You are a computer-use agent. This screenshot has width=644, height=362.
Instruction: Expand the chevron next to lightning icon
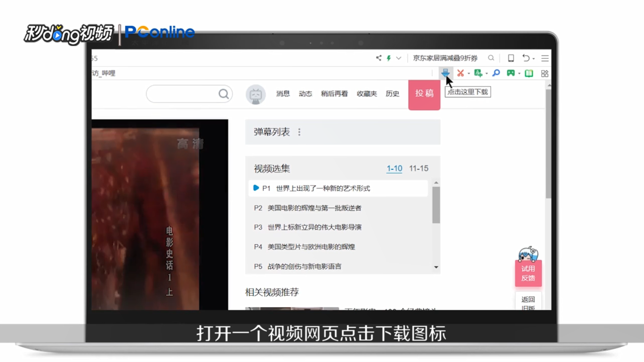[x=398, y=58]
